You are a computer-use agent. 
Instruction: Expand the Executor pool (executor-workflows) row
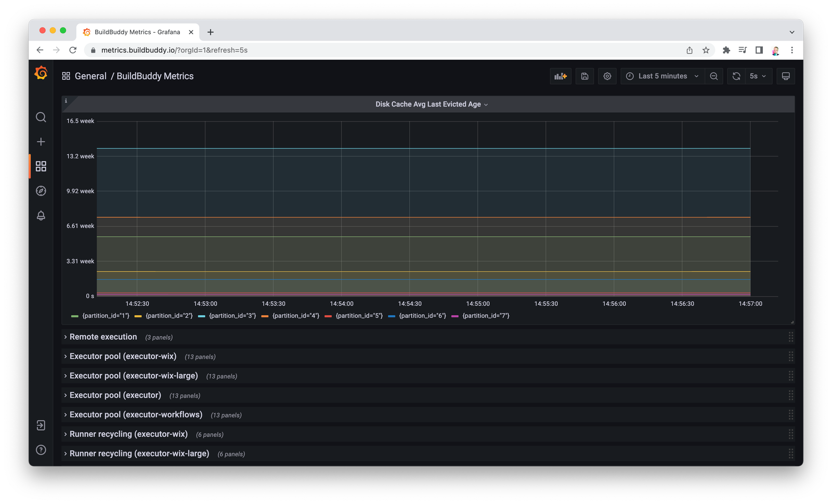136,415
